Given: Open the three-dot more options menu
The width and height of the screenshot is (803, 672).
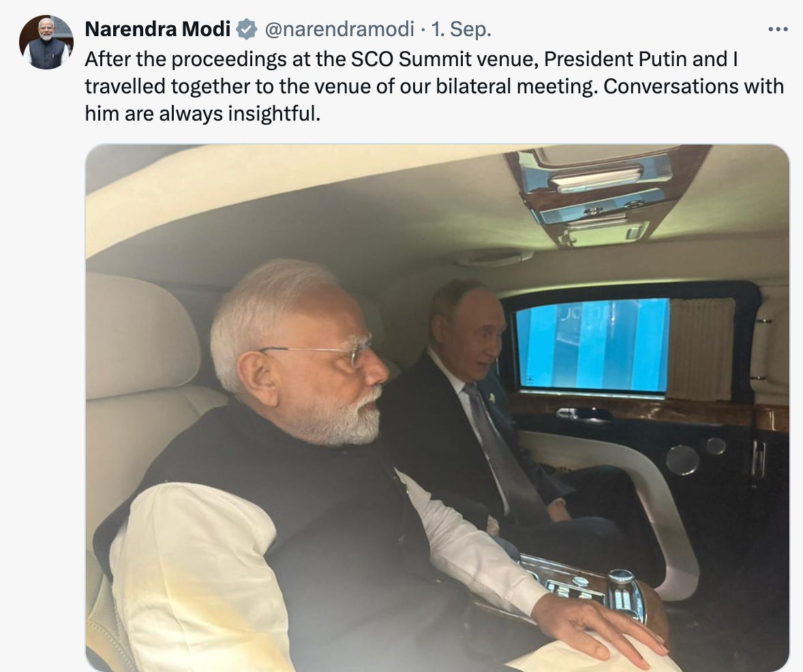Looking at the screenshot, I should coord(778,29).
